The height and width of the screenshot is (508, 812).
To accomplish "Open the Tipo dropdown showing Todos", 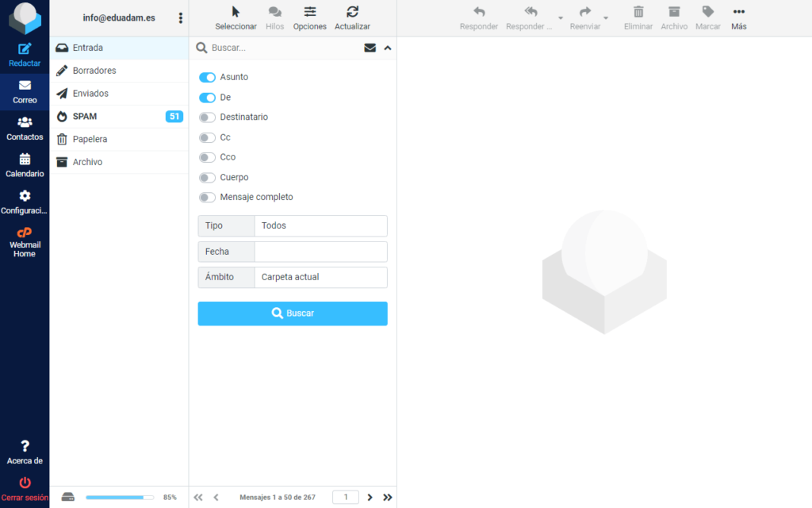I will (320, 226).
